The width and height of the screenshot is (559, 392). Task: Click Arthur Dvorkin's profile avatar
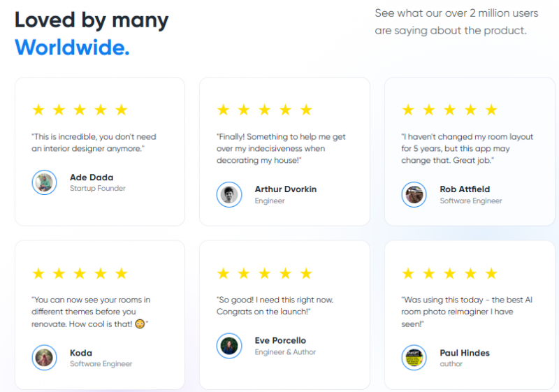pos(229,194)
